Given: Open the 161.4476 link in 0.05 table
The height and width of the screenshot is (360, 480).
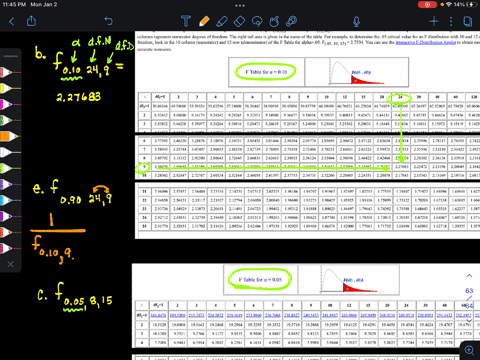Looking at the screenshot, I should [x=158, y=315].
